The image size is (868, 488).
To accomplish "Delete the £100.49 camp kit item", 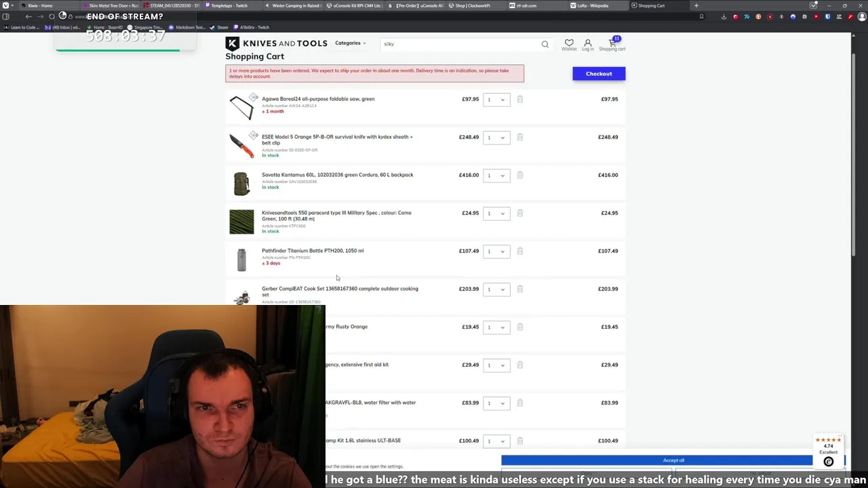I will pyautogui.click(x=520, y=441).
